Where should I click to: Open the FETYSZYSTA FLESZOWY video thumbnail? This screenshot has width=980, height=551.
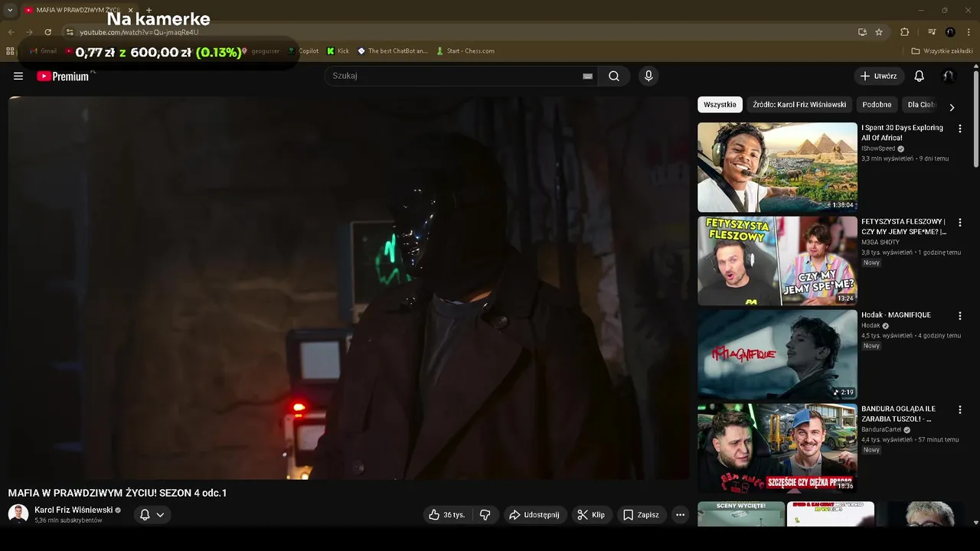coord(777,260)
